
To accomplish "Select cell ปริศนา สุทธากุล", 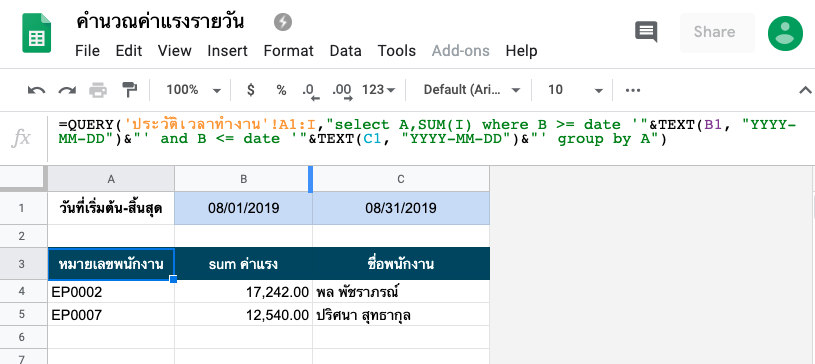I will pos(401,315).
